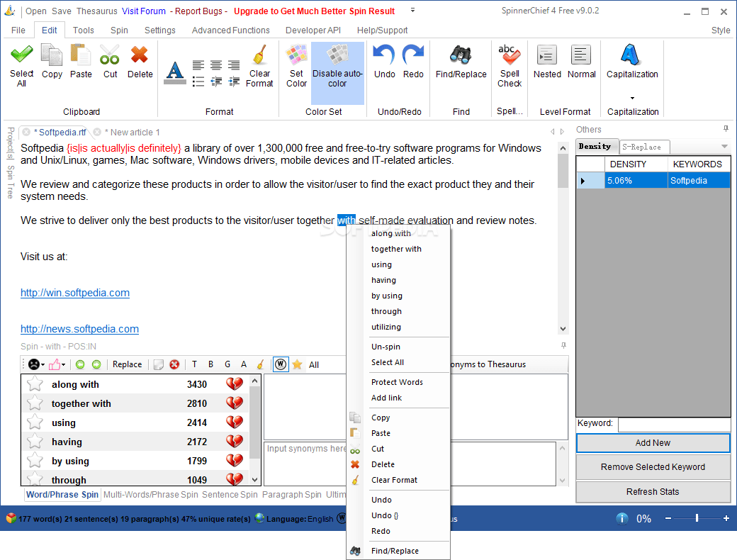Choose Protect Words in context menu
Screen dimensions: 737x560
pos(397,382)
